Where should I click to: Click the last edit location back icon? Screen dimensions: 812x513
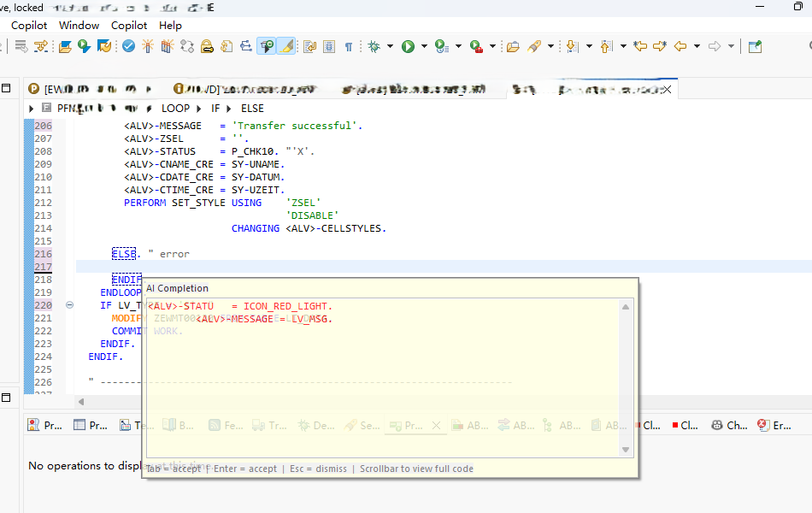click(640, 47)
